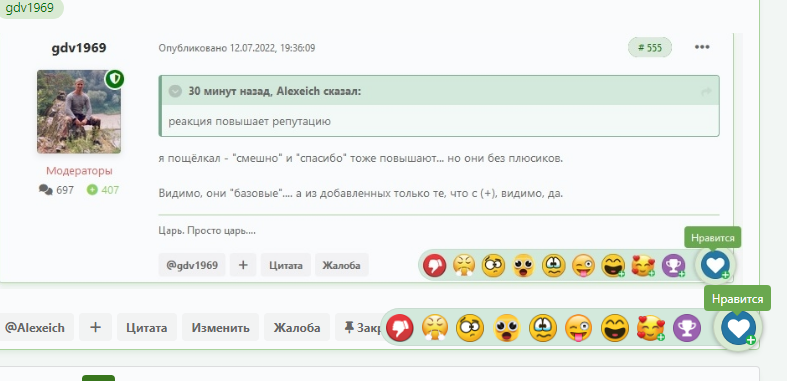Click @gdv1969 mention button
The image size is (787, 381).
(x=192, y=265)
